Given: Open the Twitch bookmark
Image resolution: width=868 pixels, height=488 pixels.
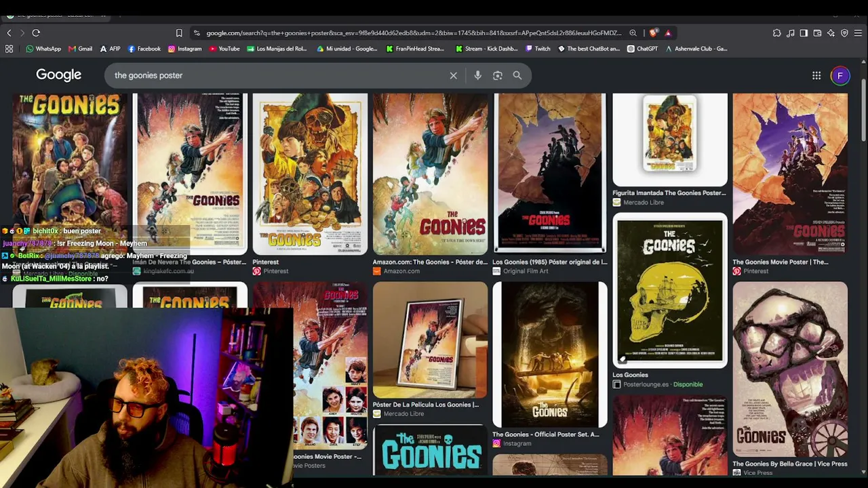Looking at the screenshot, I should point(538,49).
